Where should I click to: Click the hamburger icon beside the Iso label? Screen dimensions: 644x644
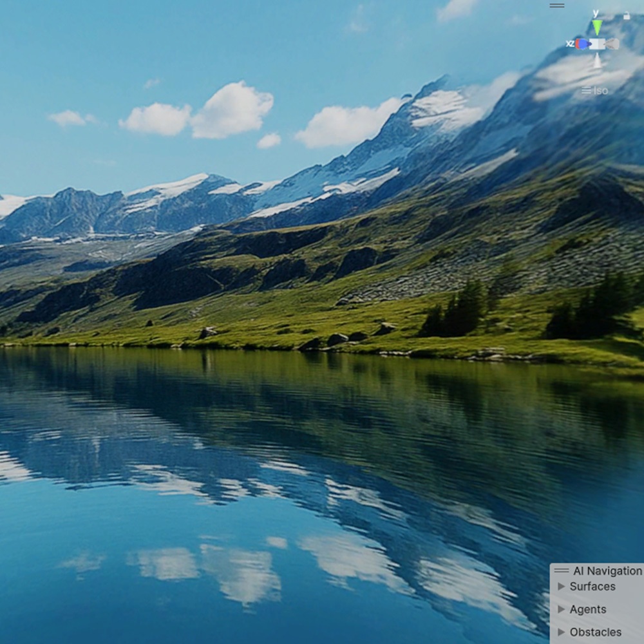pos(587,90)
